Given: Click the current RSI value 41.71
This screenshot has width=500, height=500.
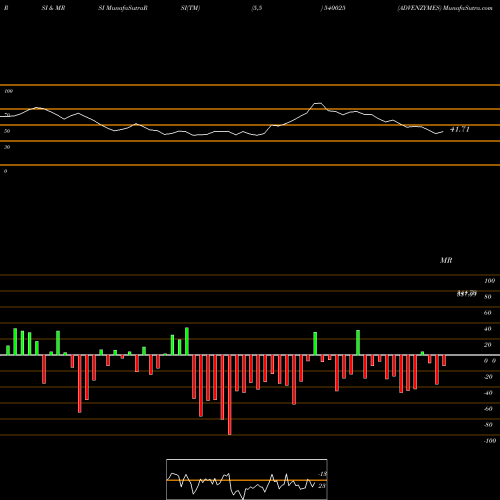Looking at the screenshot, I should coord(460,129).
